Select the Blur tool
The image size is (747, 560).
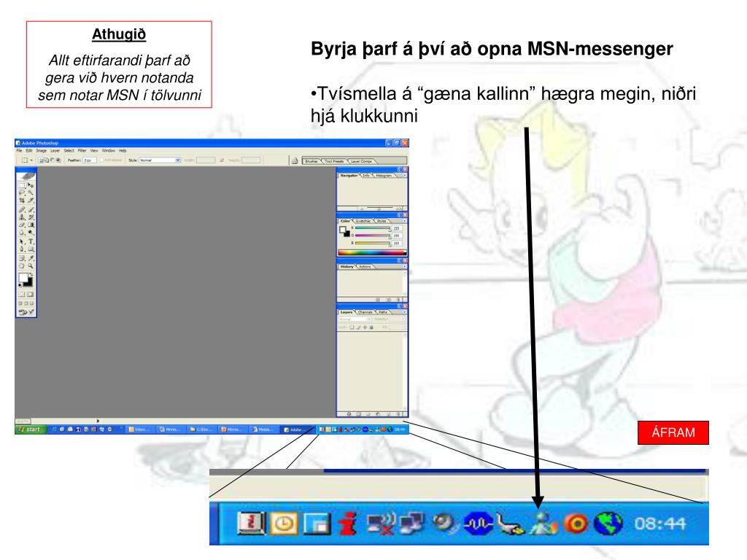click(22, 233)
